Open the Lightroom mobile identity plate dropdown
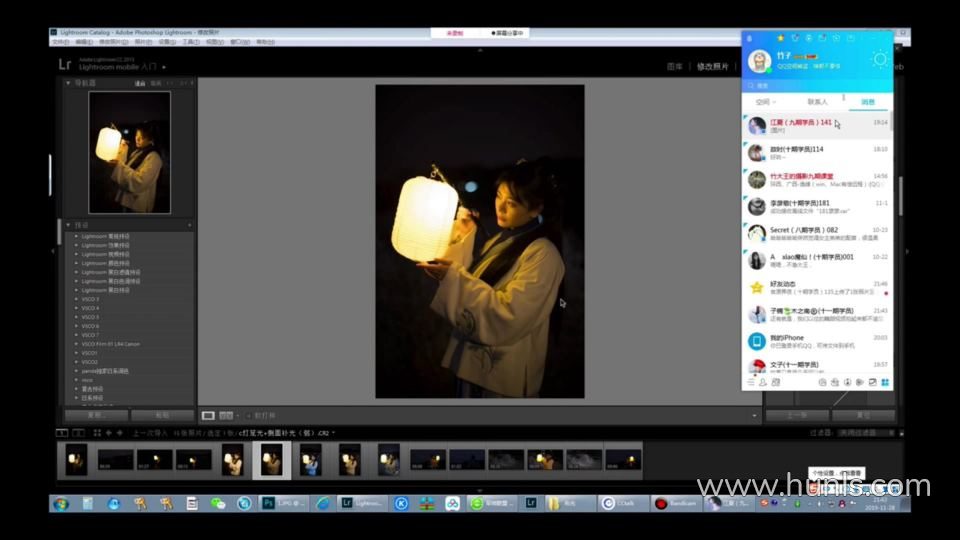The width and height of the screenshot is (960, 540). coord(163,67)
